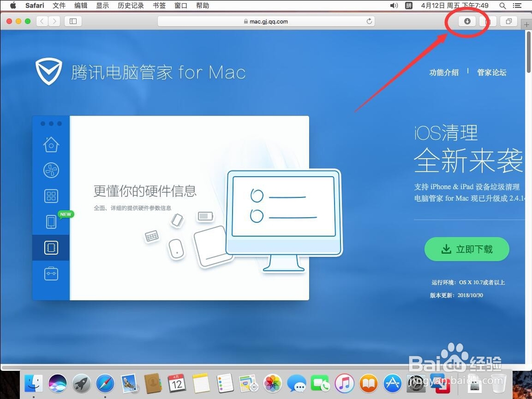Open the 显示 menu
This screenshot has width=532, height=399.
point(103,5)
